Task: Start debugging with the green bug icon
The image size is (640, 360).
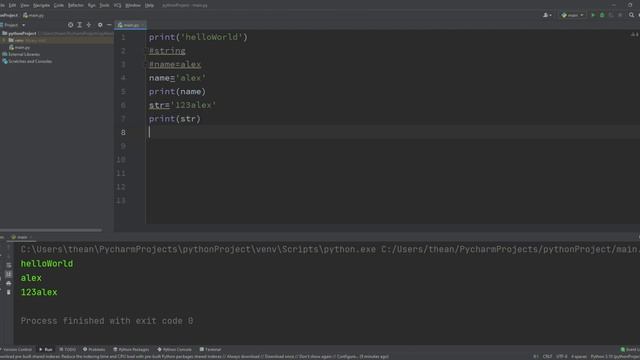Action: tap(602, 15)
